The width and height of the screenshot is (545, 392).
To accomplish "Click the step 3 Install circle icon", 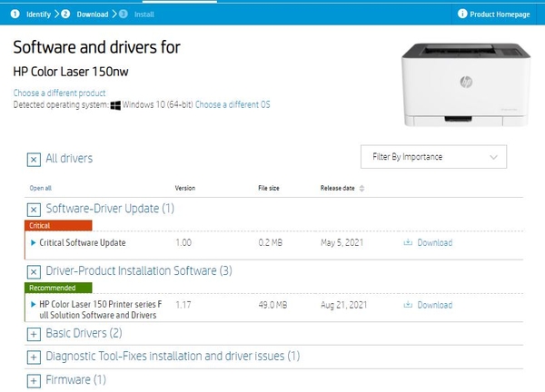I will point(123,14).
